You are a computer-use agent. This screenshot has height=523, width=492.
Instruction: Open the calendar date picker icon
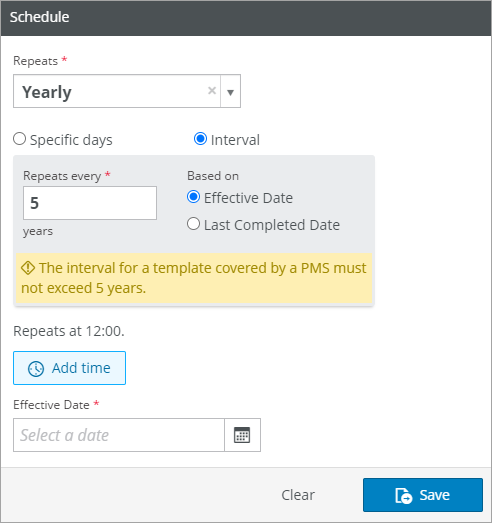pos(242,435)
